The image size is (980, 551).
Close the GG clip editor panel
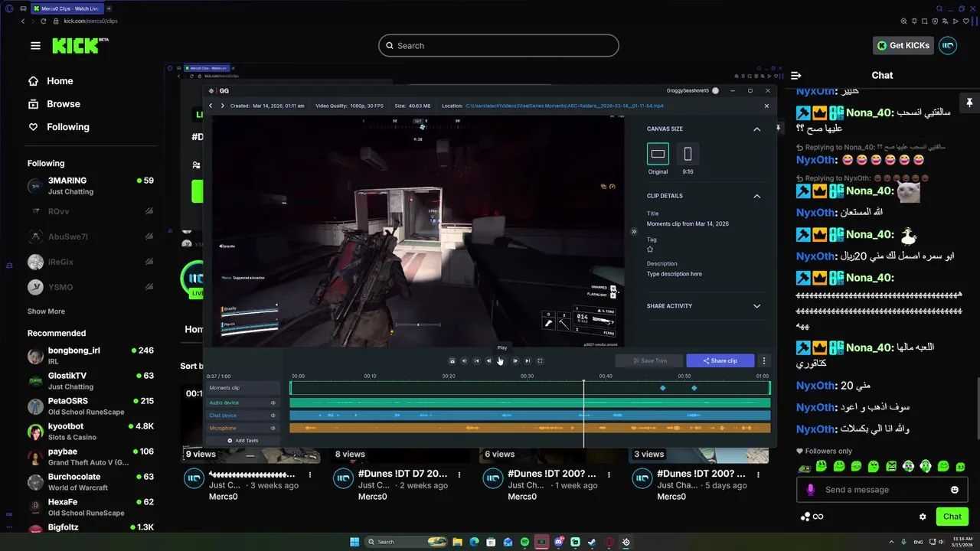click(766, 106)
